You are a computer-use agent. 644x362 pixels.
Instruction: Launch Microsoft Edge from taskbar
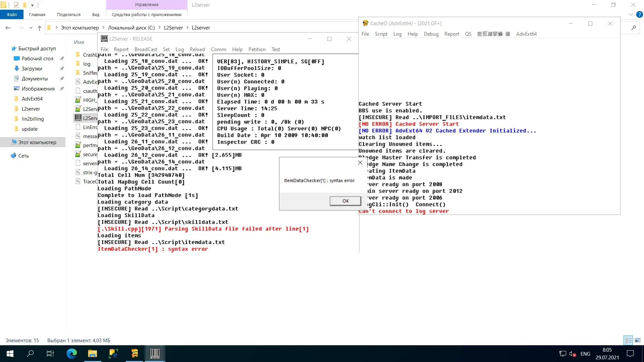point(71,354)
